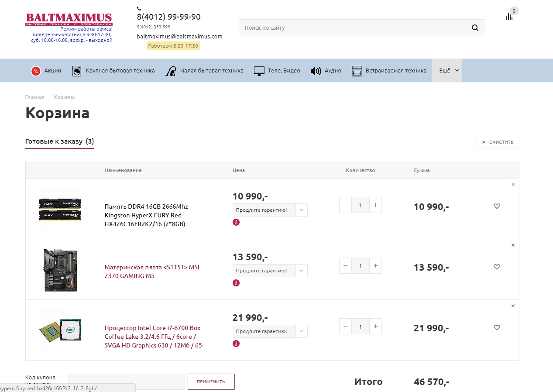The height and width of the screenshot is (392, 553).
Task: Open warranty dropdown for MSI motherboard
Action: [270, 271]
